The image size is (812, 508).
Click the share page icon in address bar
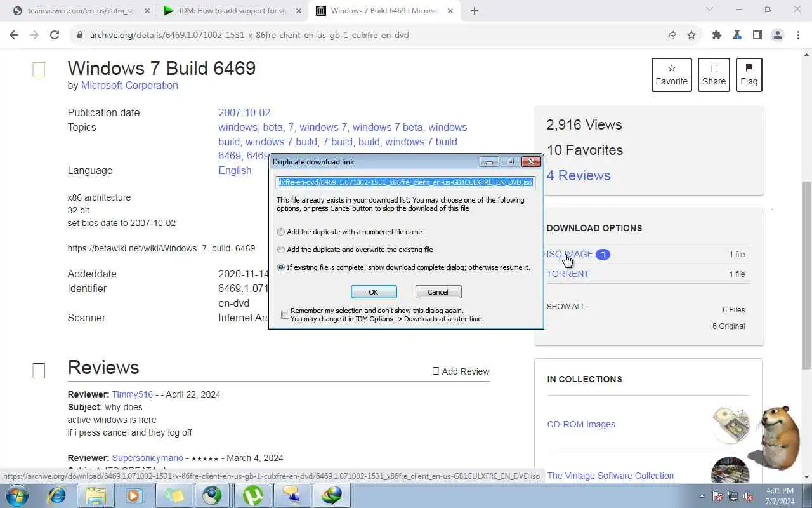[x=671, y=35]
